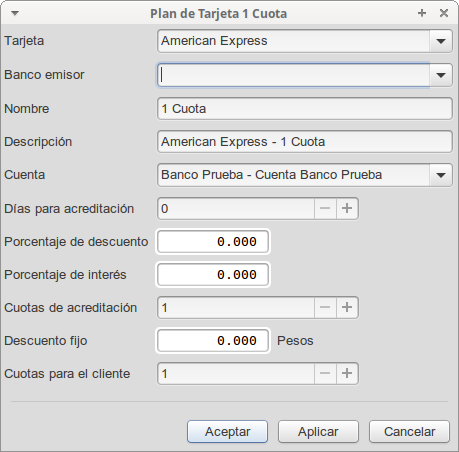Open the Cuenta dropdown arrow
The width and height of the screenshot is (459, 452).
(x=441, y=175)
